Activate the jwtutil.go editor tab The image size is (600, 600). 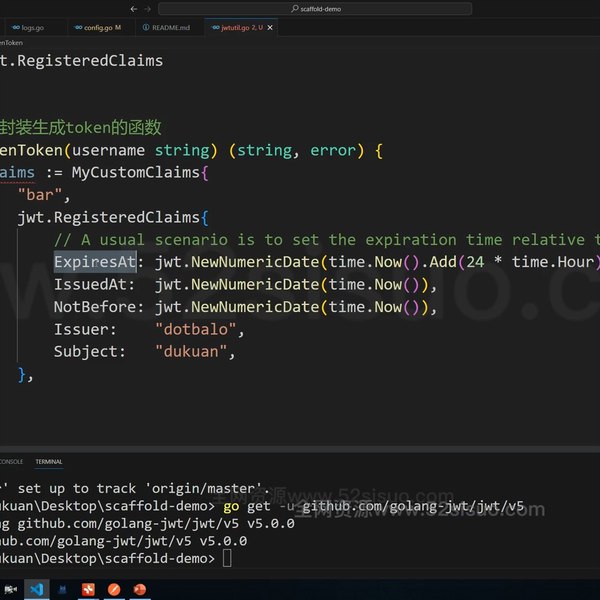click(238, 27)
